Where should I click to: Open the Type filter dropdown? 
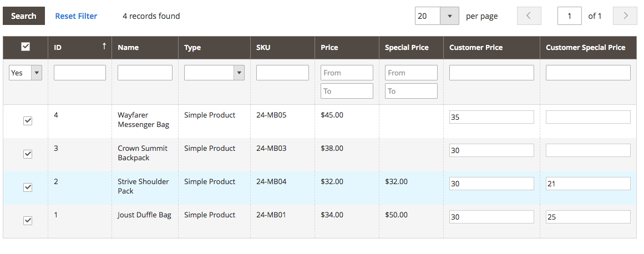click(x=215, y=73)
